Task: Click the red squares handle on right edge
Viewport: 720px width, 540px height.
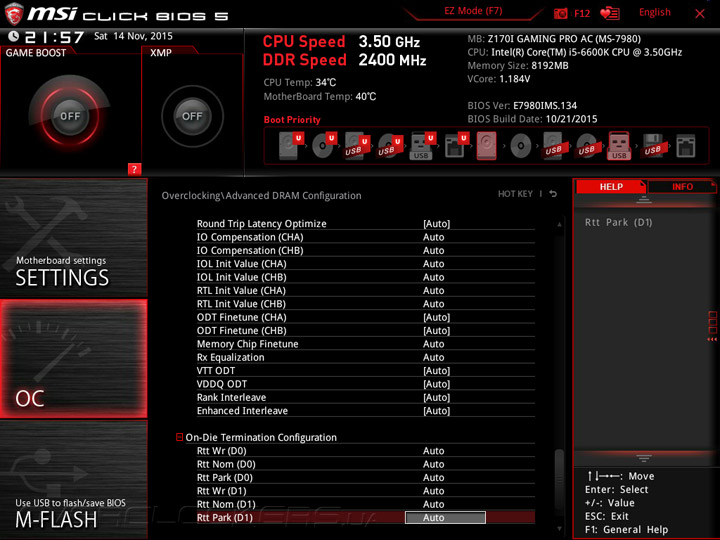Action: (x=712, y=326)
